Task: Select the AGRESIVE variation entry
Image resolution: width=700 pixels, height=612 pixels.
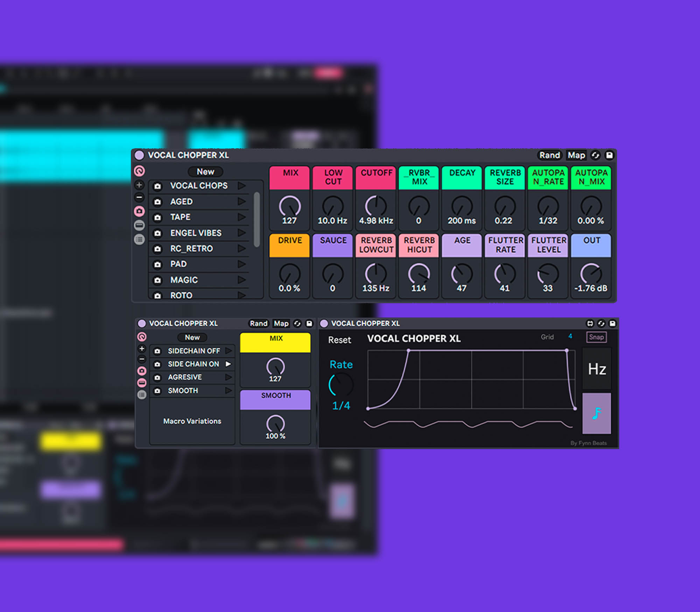Action: (x=185, y=377)
